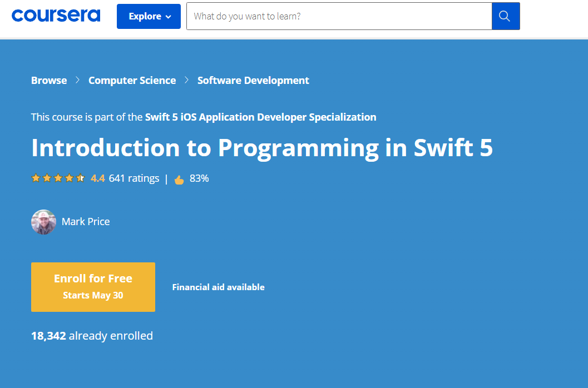Open the Financial aid available link
This screenshot has width=588, height=388.
pos(218,287)
